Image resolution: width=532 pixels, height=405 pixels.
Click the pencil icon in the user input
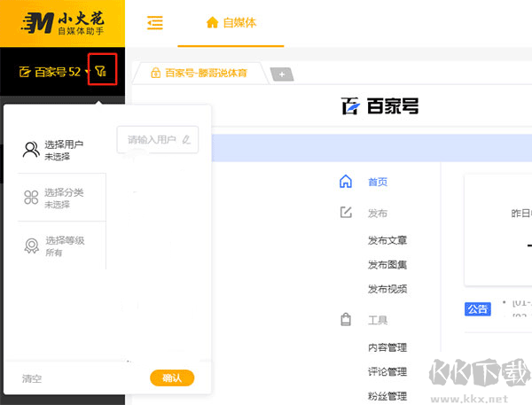point(186,140)
